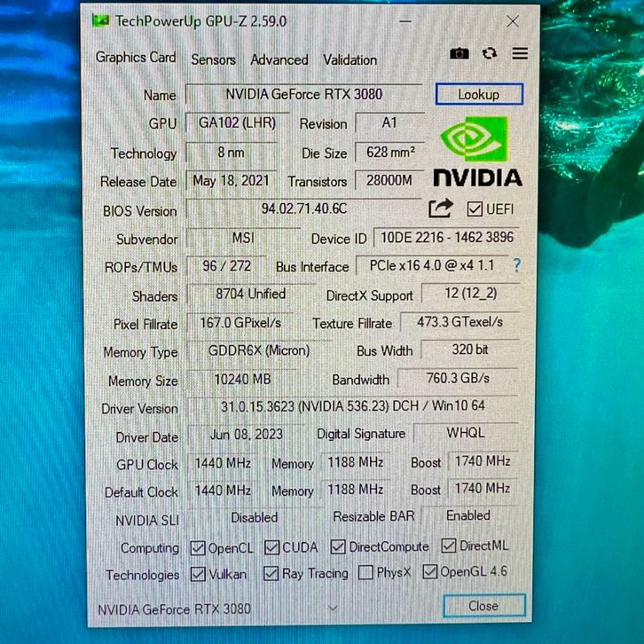Viewport: 644px width, 644px height.
Task: Click the Close button at bottom
Action: pyautogui.click(x=483, y=606)
